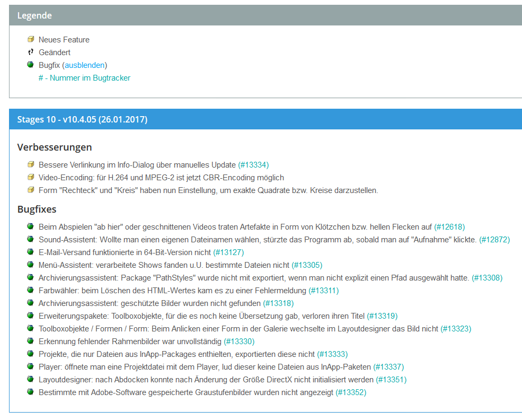The height and width of the screenshot is (420, 522).
Task: Click the bug icon beside Layoutdesigner entry
Action: [31, 380]
